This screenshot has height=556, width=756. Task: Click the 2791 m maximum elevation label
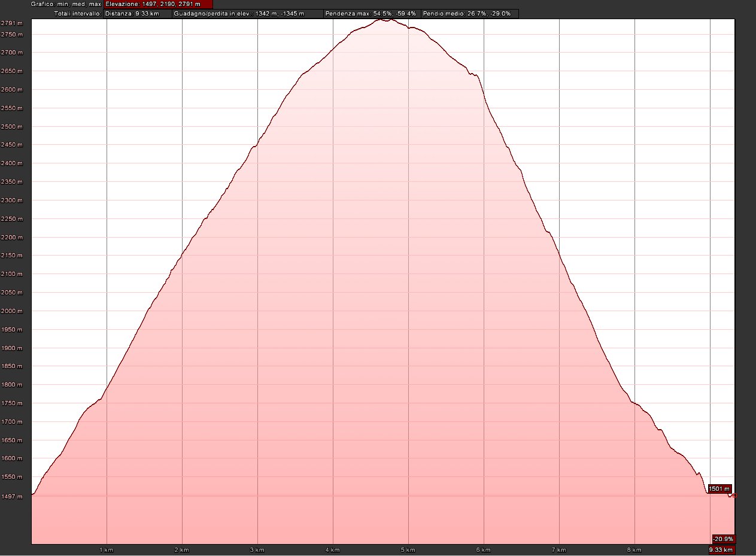[x=12, y=23]
